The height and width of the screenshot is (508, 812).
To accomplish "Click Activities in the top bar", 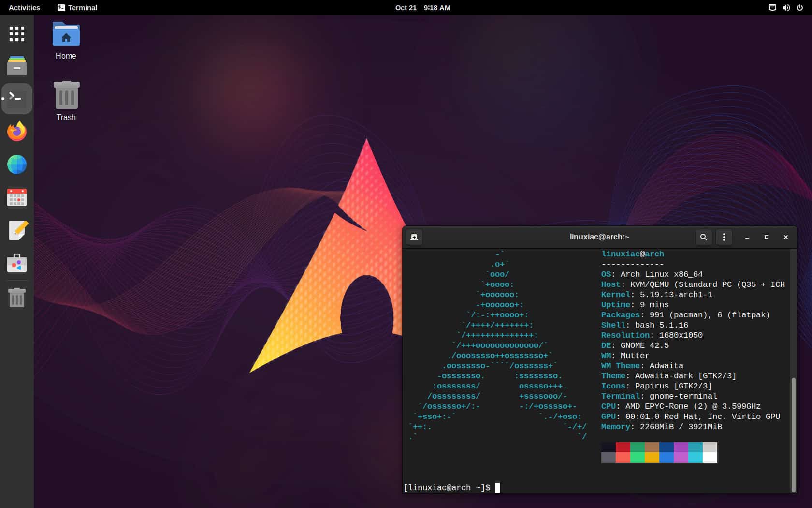I will (23, 7).
